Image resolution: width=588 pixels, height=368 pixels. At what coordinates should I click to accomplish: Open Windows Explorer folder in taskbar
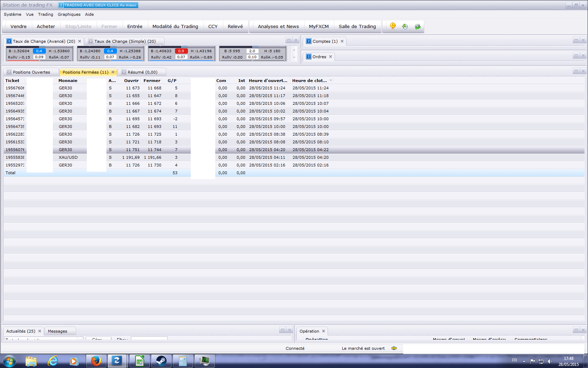[x=31, y=361]
